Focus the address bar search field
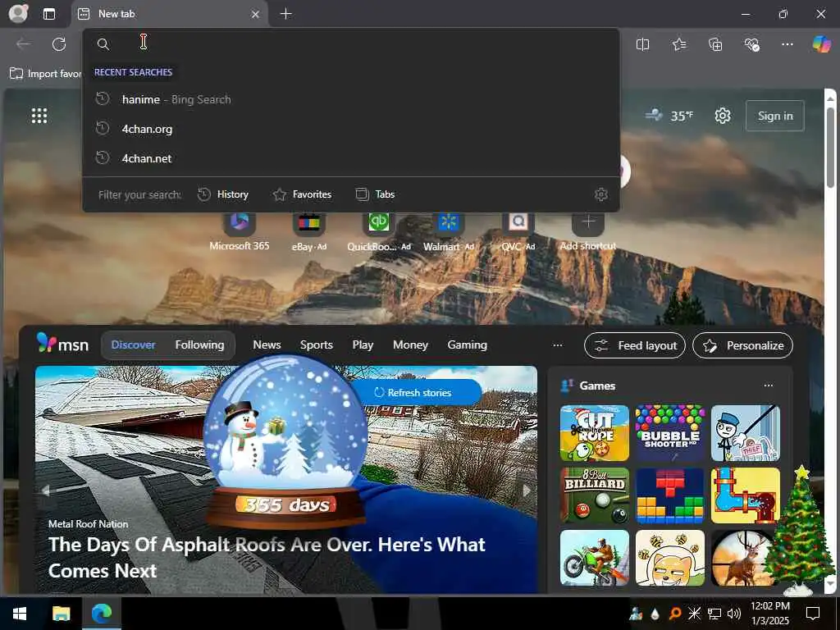840x630 pixels. click(x=351, y=44)
